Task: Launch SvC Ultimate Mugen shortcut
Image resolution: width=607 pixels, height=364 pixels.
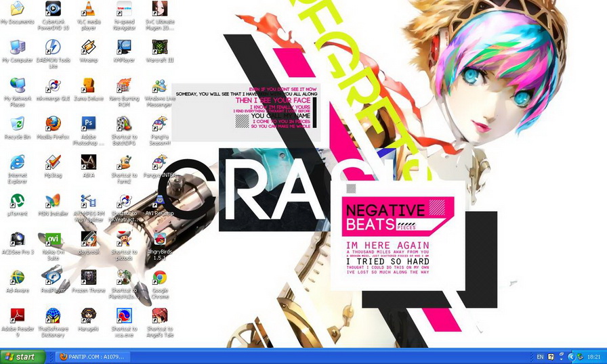Action: pos(160,9)
